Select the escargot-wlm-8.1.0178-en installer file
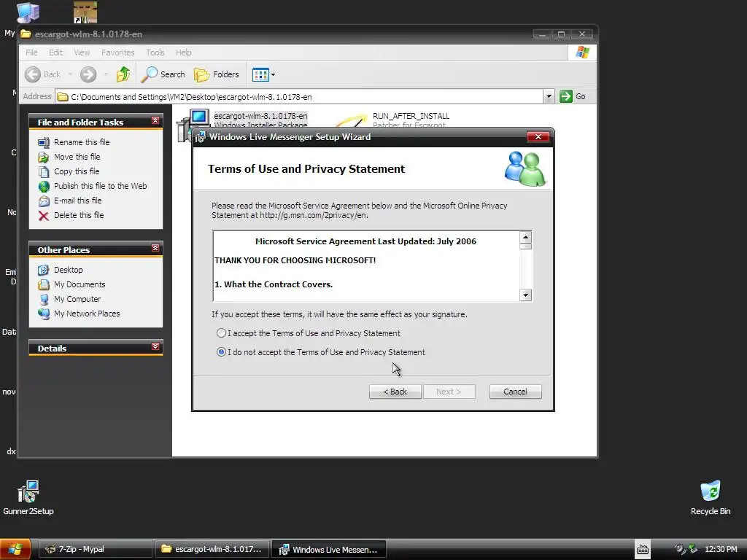 pos(260,116)
